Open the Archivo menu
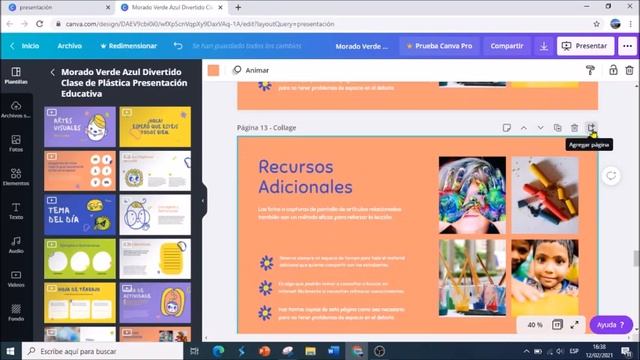Viewport: 640px width, 360px height. tap(69, 46)
